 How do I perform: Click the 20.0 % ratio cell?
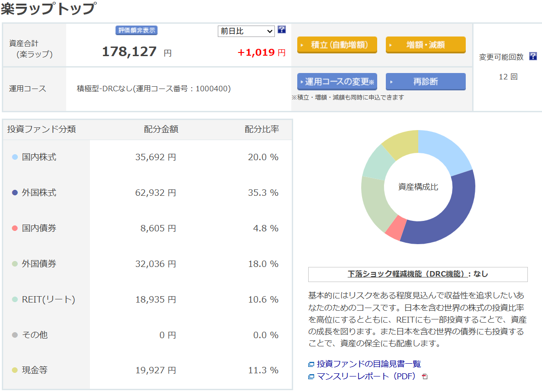263,157
